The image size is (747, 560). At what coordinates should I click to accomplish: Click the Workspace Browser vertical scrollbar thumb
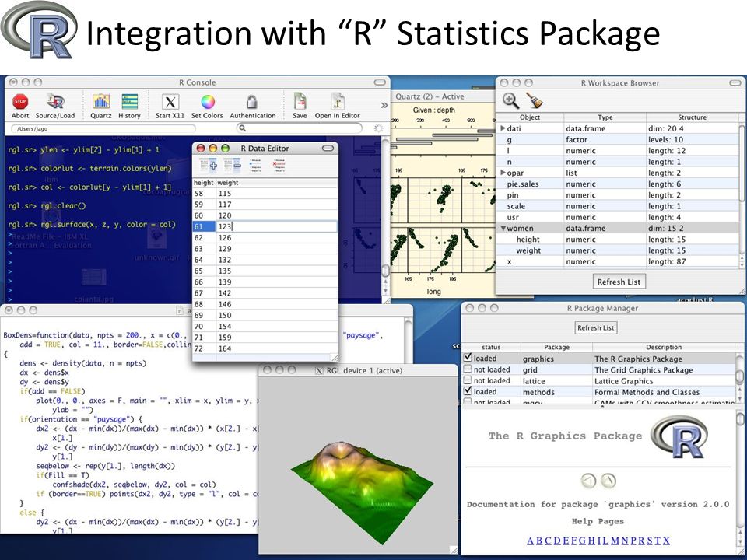(742, 163)
